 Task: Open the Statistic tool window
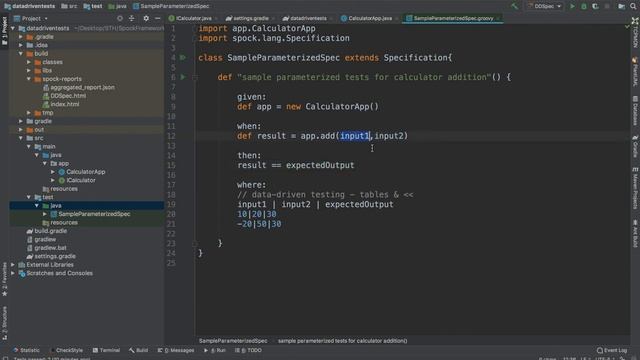[27, 350]
